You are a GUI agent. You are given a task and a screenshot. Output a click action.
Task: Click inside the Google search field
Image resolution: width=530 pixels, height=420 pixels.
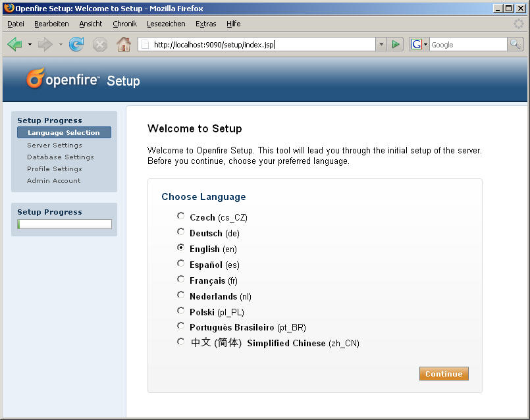tap(467, 45)
